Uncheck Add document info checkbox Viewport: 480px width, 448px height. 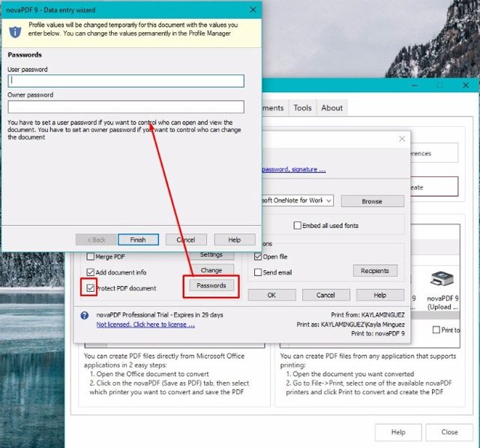click(90, 272)
